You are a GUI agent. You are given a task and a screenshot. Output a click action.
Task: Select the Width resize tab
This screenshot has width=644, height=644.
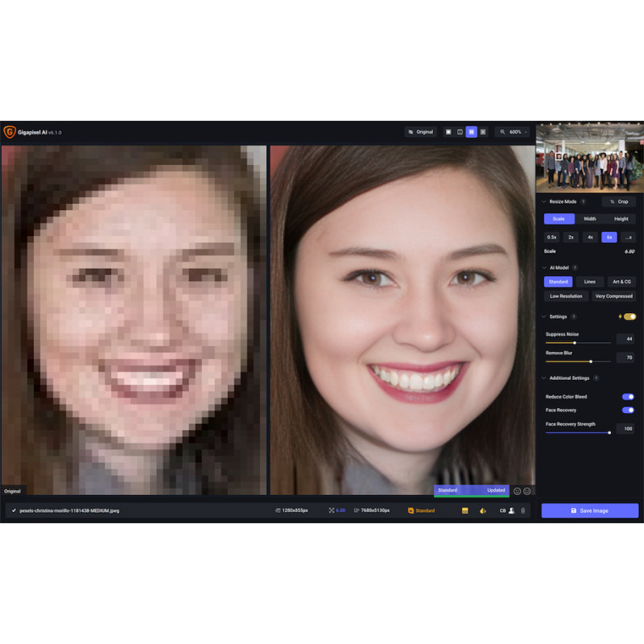point(589,218)
